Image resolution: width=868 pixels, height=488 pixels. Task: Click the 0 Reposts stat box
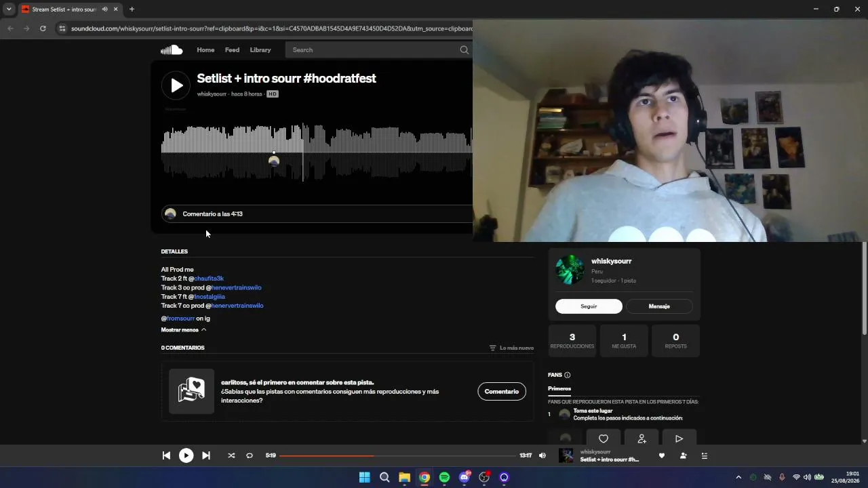click(675, 341)
